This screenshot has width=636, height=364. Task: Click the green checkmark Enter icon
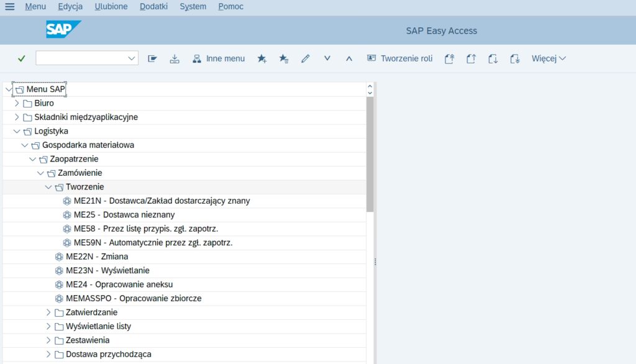[x=22, y=58]
